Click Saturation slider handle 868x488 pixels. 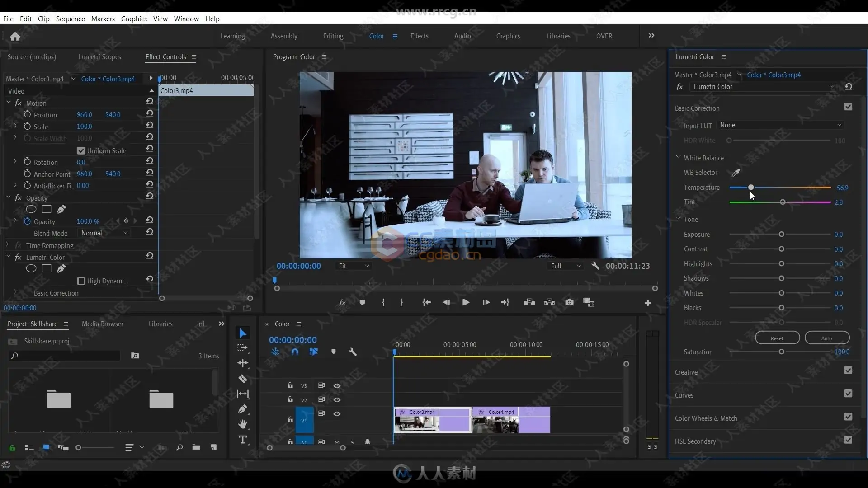coord(781,352)
